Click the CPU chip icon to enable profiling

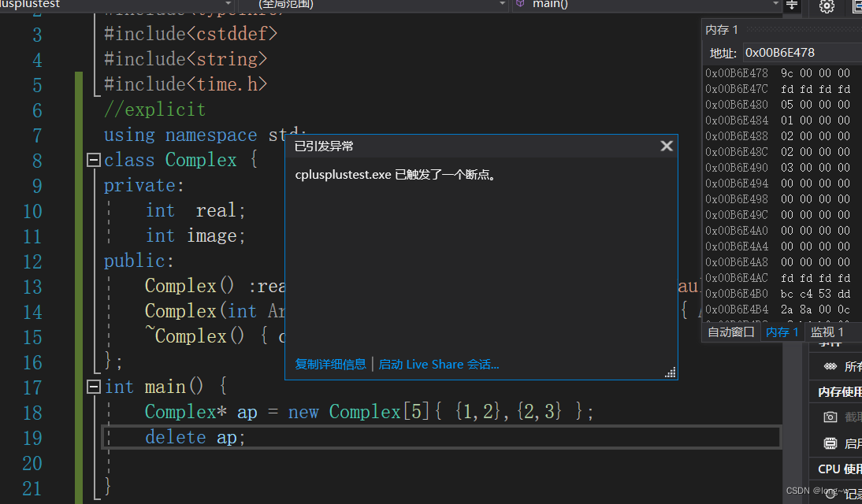click(831, 443)
